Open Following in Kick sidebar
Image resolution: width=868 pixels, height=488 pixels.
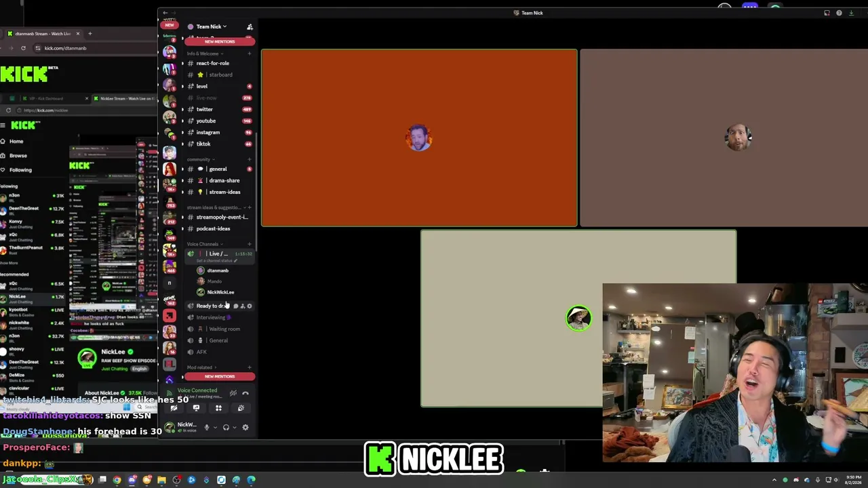point(20,169)
